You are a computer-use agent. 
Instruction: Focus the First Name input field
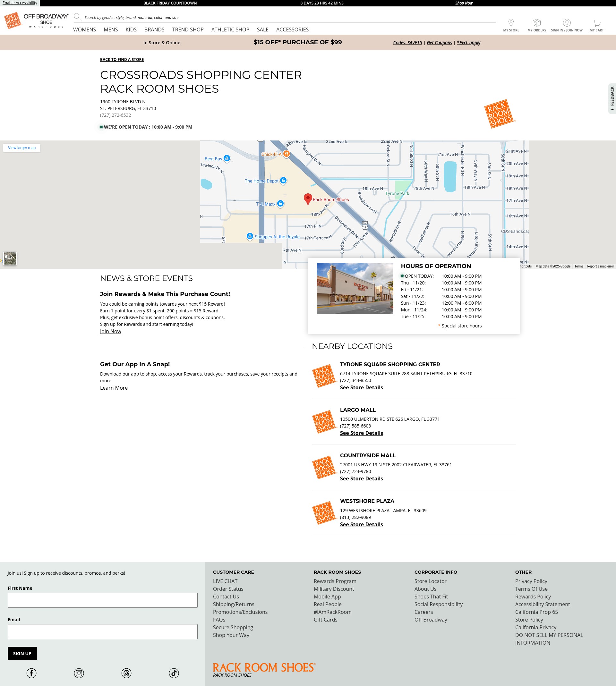pos(103,600)
